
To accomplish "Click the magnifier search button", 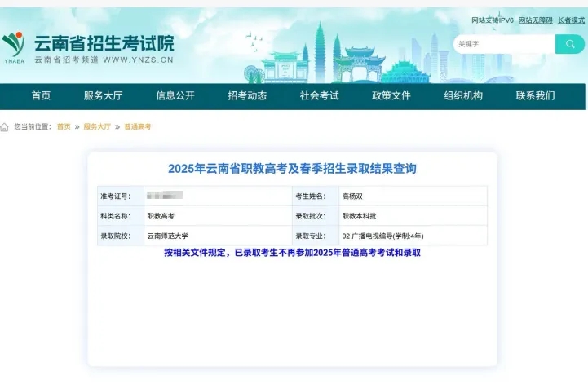I will click(x=569, y=44).
